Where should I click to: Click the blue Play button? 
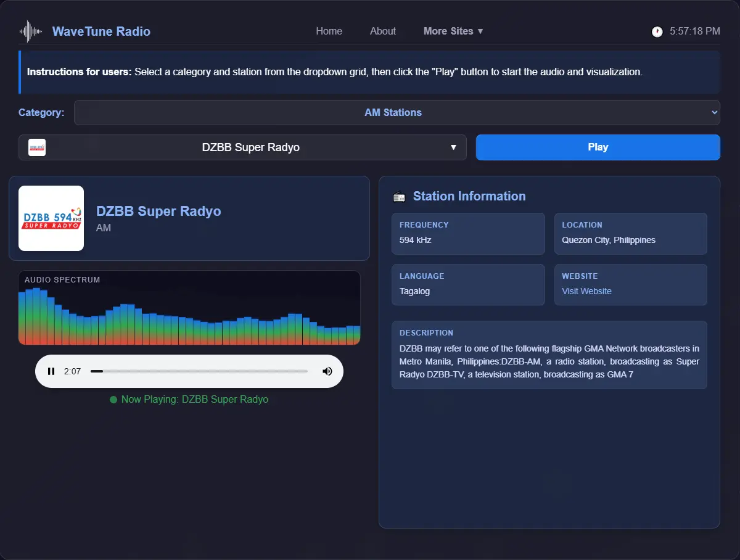(598, 147)
